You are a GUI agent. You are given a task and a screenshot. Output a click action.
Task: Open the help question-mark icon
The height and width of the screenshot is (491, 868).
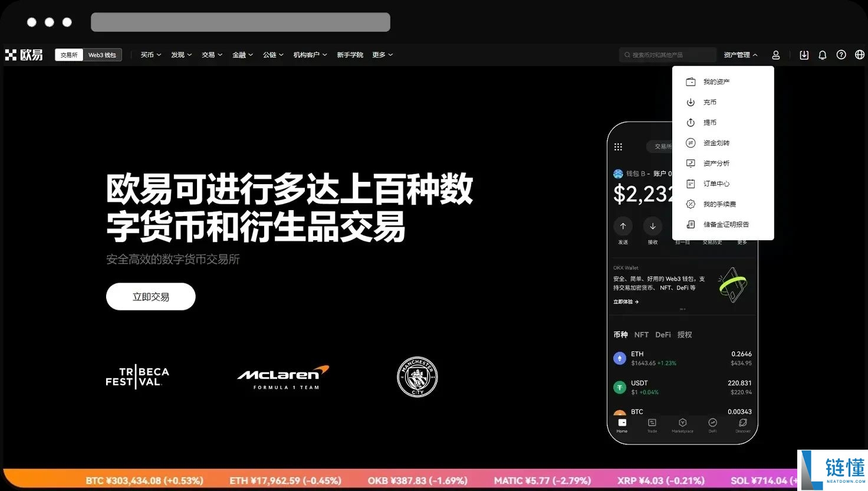click(841, 54)
